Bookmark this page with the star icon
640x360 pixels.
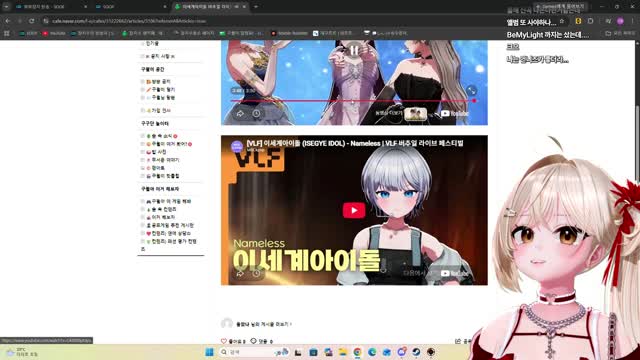tap(562, 21)
